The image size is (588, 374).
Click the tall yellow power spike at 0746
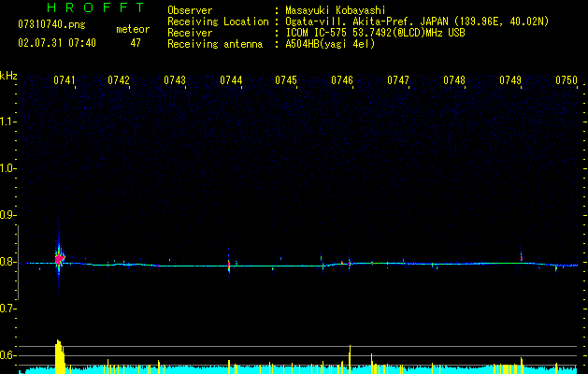(350, 359)
